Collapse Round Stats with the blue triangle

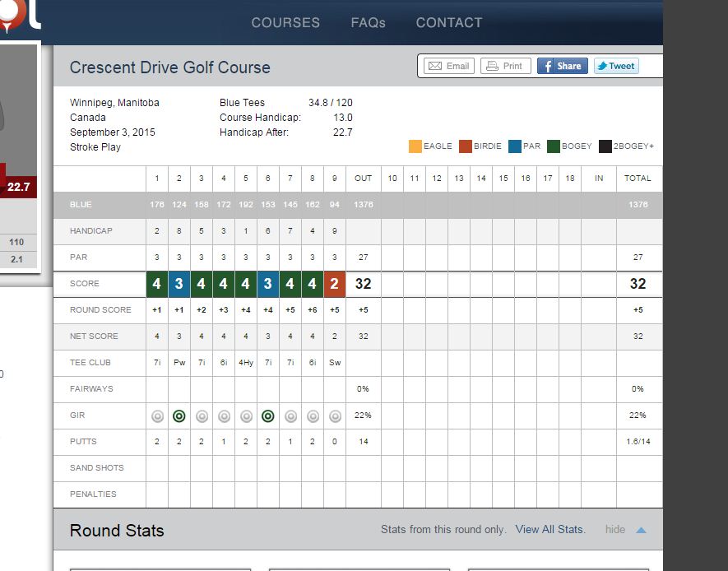point(642,530)
